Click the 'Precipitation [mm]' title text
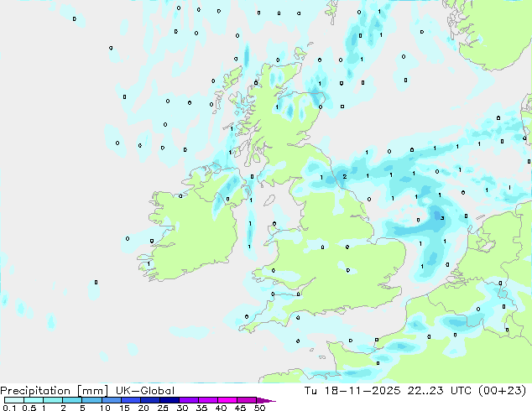This screenshot has height=411, width=532. point(54,391)
